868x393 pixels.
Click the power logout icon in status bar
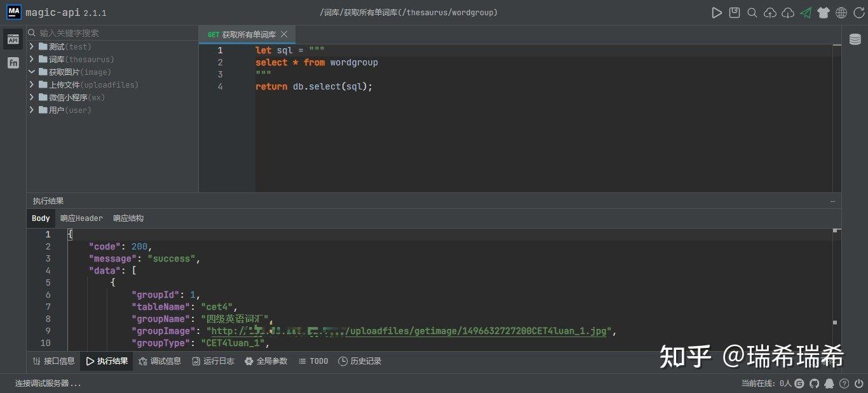click(859, 383)
